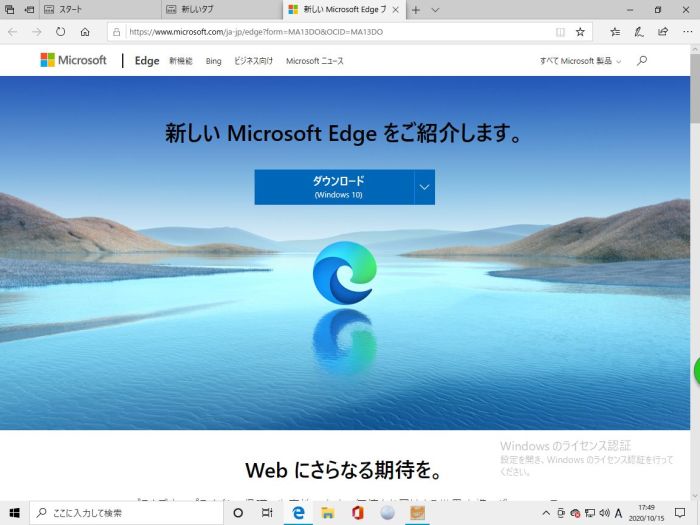Click the search magnifier on Microsoft site
The height and width of the screenshot is (525, 700).
coord(642,60)
